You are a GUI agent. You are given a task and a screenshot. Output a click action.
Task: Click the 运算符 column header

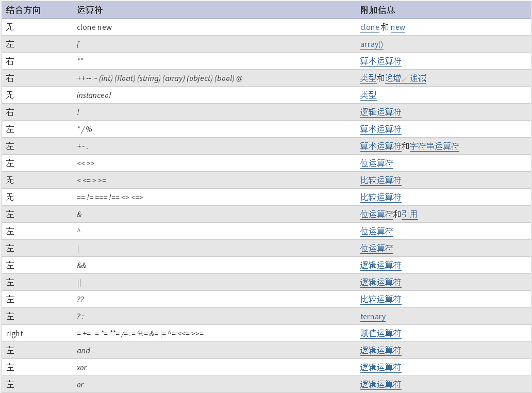pyautogui.click(x=90, y=10)
